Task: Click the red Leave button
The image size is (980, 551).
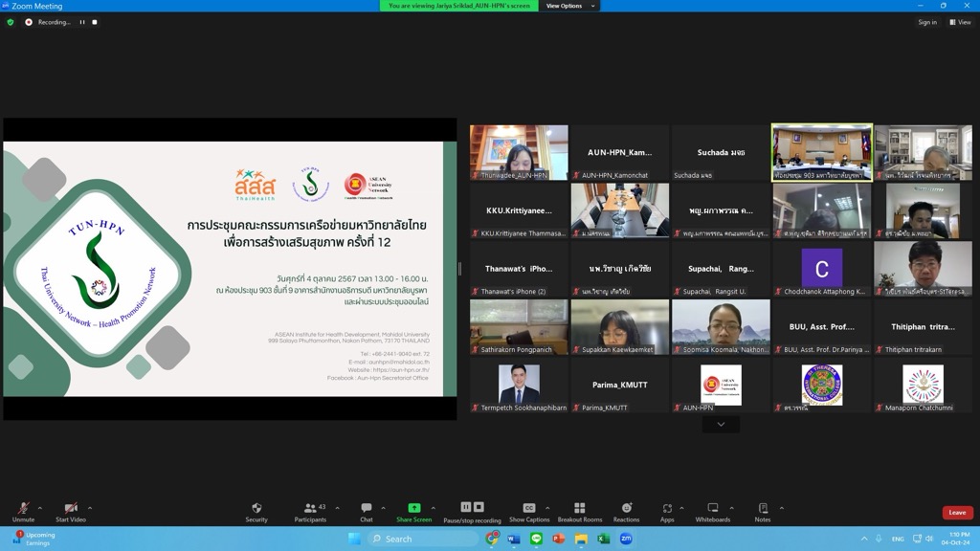Action: click(x=957, y=513)
